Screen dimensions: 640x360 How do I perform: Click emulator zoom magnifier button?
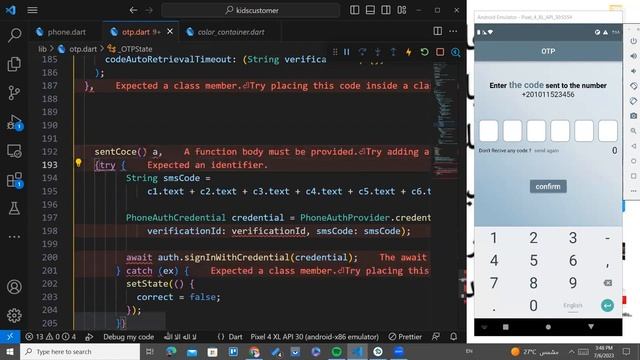coord(633,131)
